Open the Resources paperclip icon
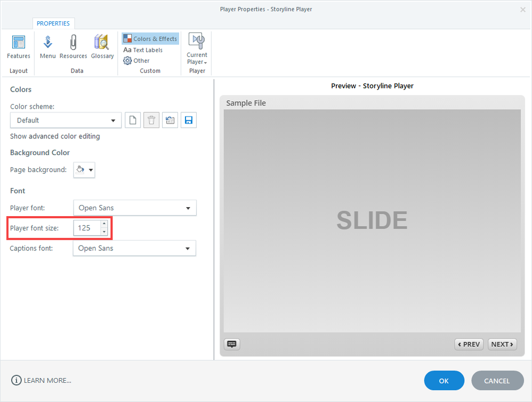Viewport: 532px width, 402px height. coord(73,47)
